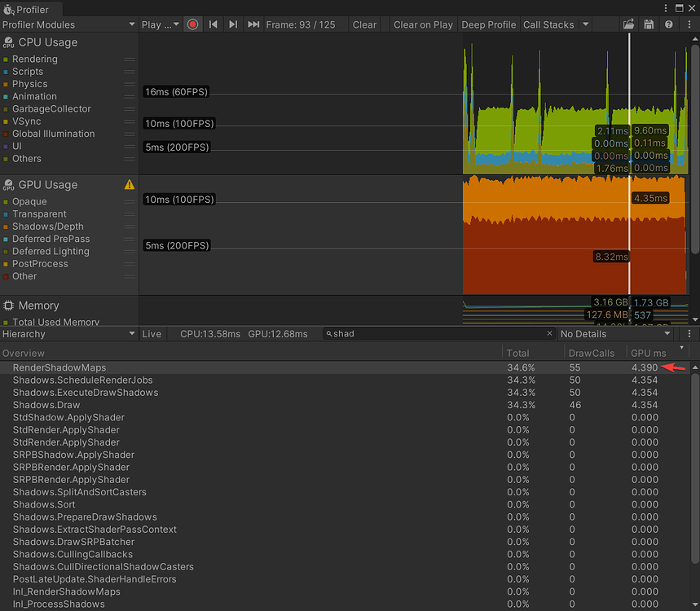Sort by the GPU ms column header

coord(649,353)
